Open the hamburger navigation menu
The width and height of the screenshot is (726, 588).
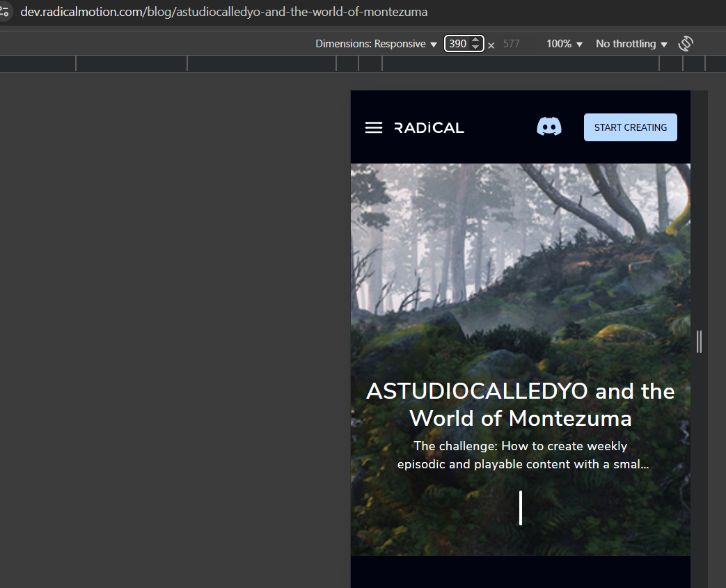pyautogui.click(x=374, y=127)
